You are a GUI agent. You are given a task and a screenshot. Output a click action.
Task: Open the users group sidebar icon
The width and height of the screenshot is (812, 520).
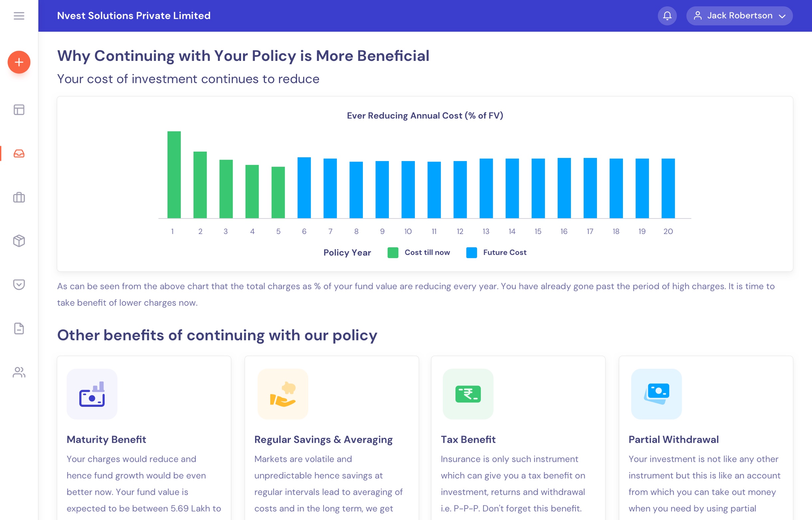[19, 372]
